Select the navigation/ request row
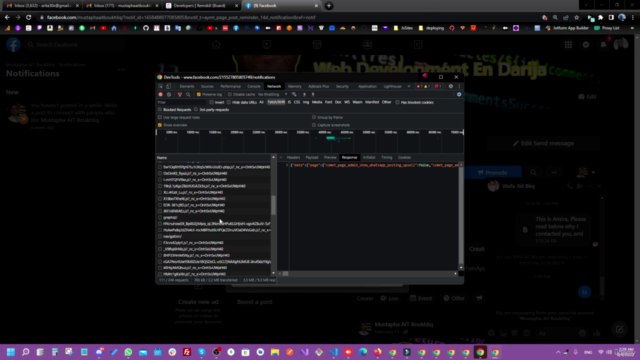The image size is (640, 360). [214, 236]
